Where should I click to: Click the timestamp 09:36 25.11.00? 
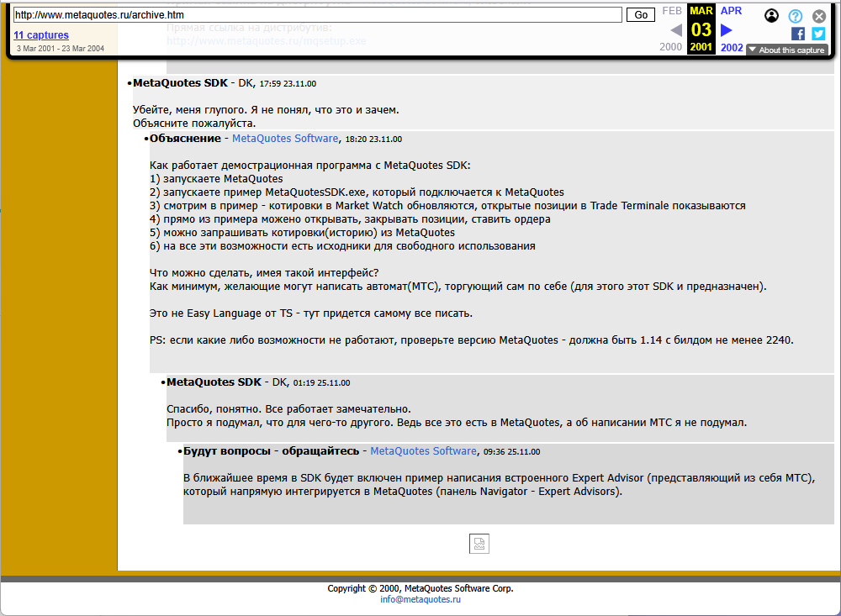pos(511,451)
